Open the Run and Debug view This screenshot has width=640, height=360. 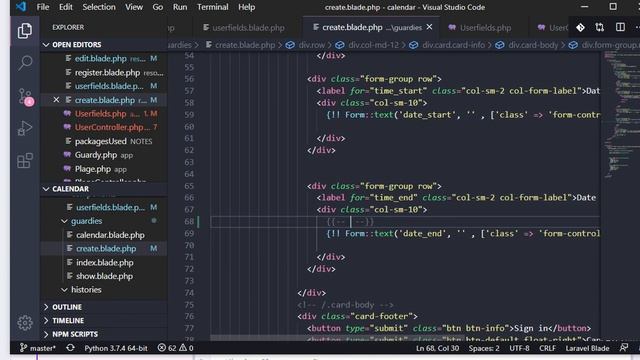coord(25,128)
